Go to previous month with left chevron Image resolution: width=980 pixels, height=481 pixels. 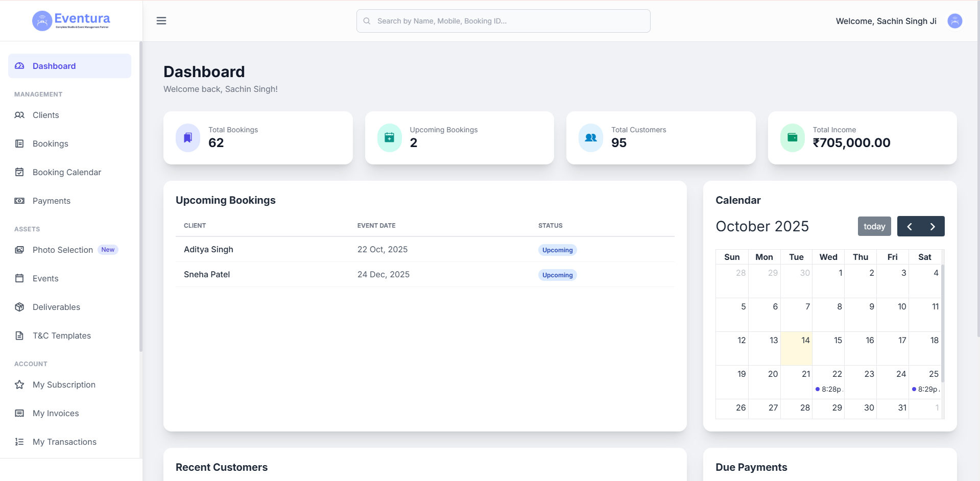909,226
